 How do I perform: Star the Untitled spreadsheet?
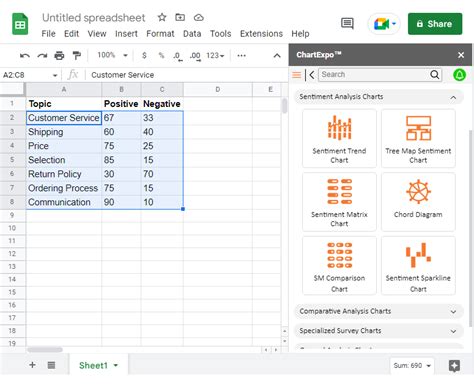[x=162, y=17]
